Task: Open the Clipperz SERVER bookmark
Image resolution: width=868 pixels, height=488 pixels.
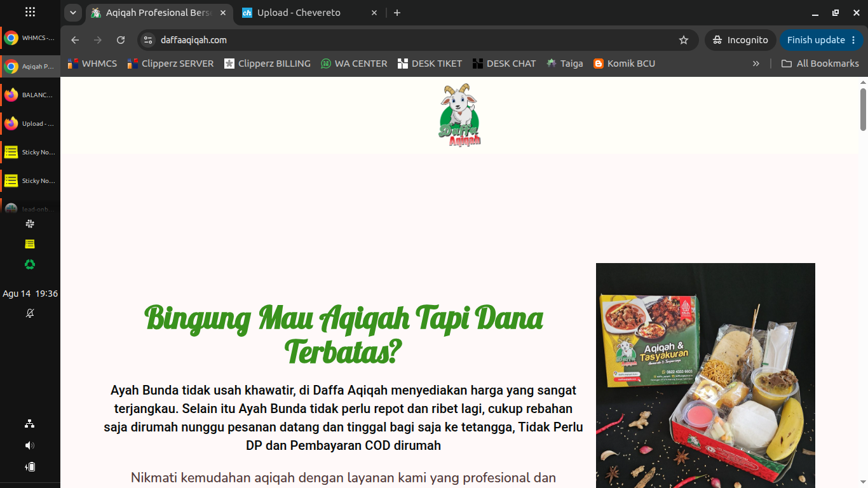Action: 171,64
